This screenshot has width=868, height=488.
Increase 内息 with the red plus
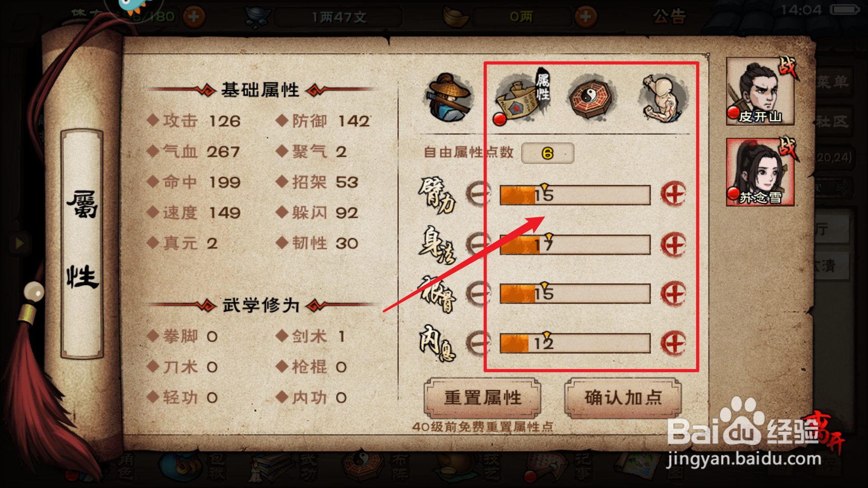coord(674,343)
